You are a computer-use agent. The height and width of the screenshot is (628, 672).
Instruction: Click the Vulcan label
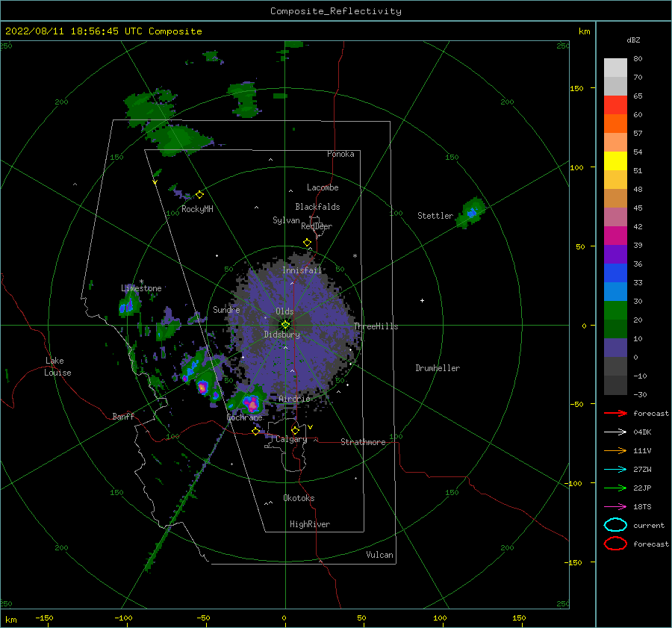(380, 555)
